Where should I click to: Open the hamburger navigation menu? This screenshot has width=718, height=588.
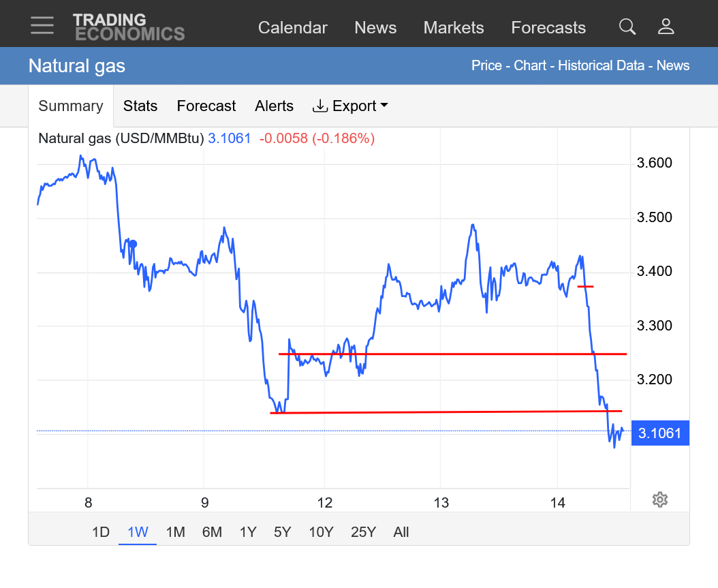click(42, 26)
